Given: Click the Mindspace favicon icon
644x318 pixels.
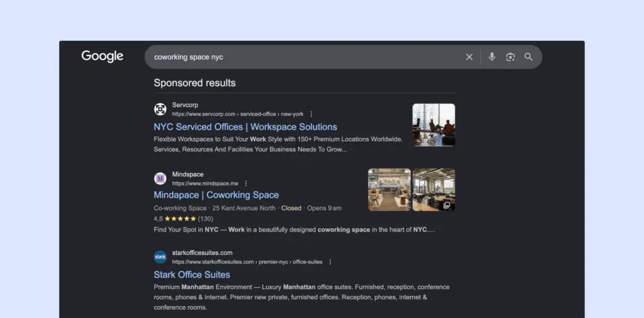Looking at the screenshot, I should pyautogui.click(x=160, y=179).
